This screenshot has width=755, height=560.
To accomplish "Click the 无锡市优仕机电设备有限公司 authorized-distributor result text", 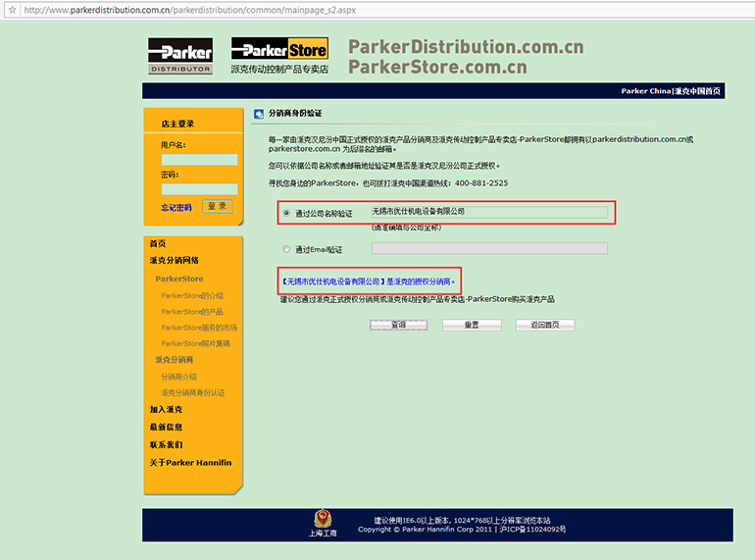I will tap(369, 281).
